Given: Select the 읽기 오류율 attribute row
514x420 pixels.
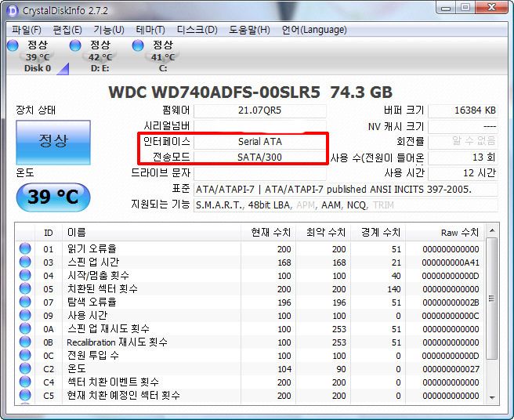Looking at the screenshot, I should [x=251, y=249].
